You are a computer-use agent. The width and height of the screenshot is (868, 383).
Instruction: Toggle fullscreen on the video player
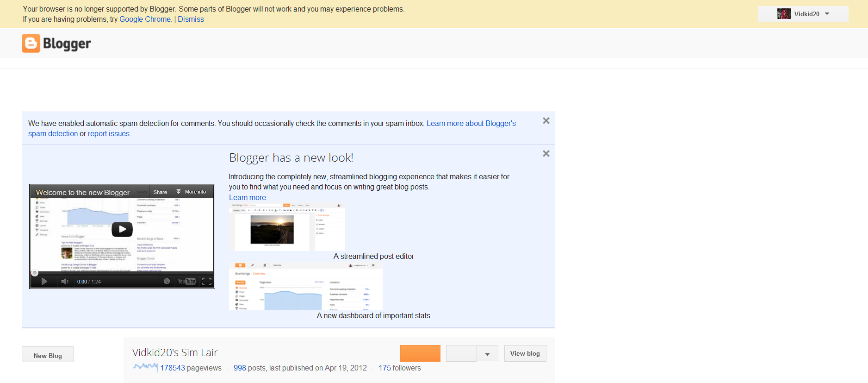coord(207,282)
